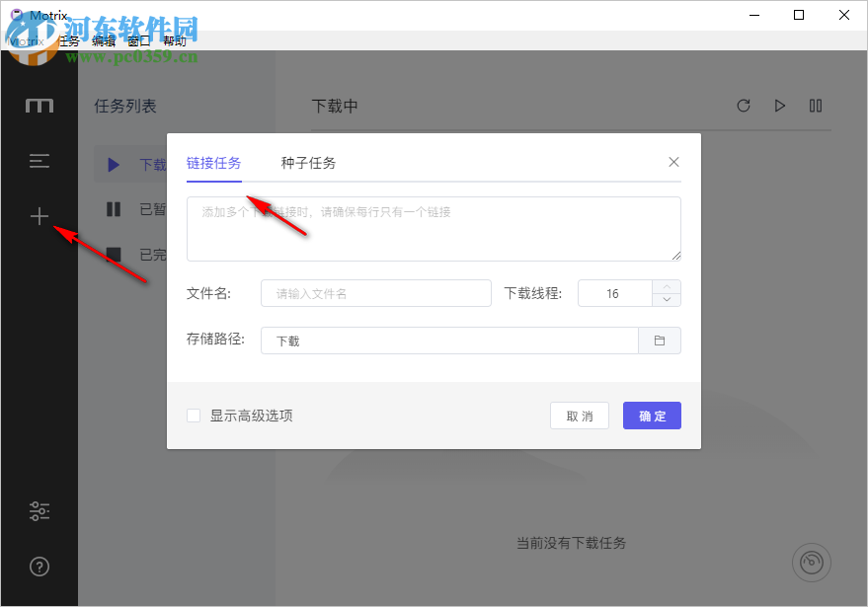This screenshot has height=607, width=868.
Task: Pause all tasks with pause icon
Action: pos(816,106)
